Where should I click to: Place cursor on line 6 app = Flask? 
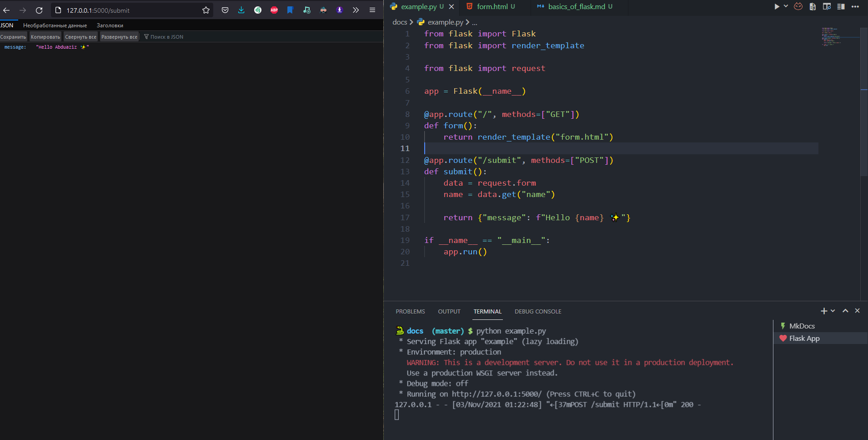pyautogui.click(x=475, y=91)
